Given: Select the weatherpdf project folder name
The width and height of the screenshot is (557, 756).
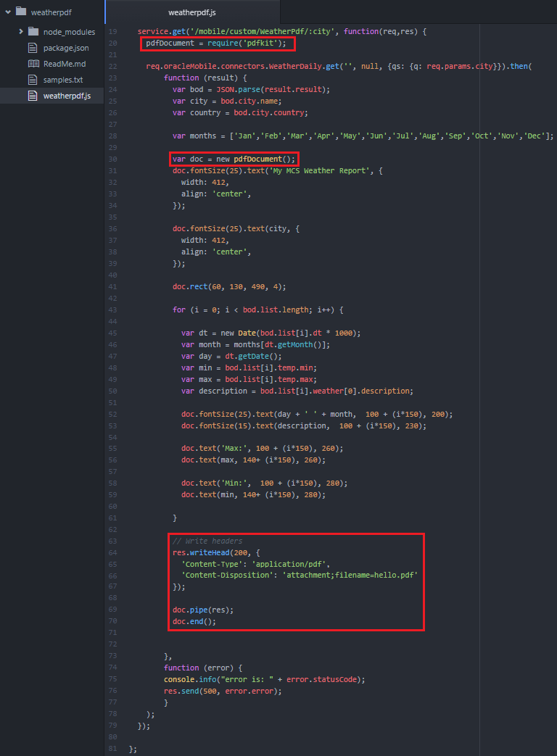Looking at the screenshot, I should click(x=51, y=12).
